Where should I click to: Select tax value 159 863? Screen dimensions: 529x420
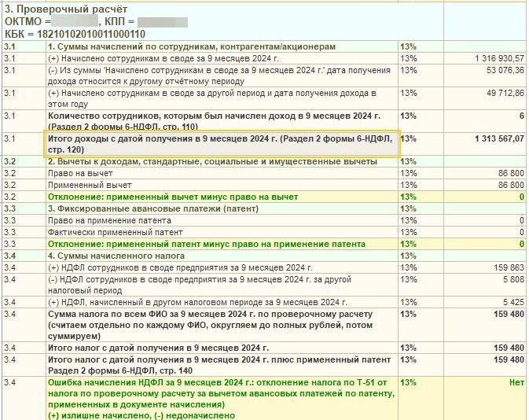click(x=509, y=267)
